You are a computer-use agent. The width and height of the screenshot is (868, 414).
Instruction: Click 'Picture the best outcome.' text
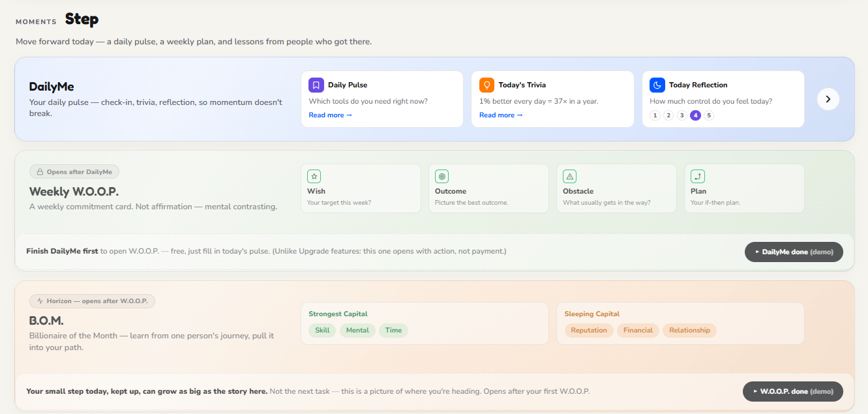[x=471, y=203]
